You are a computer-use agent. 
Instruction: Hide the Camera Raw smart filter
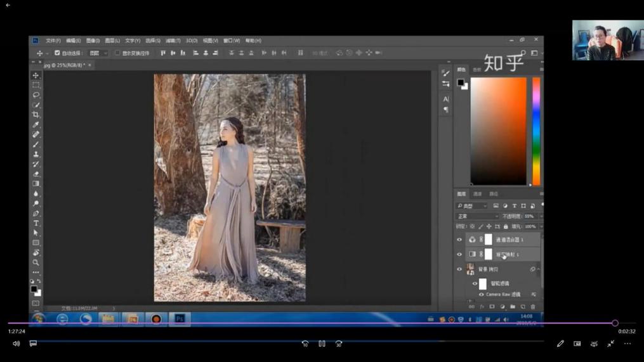pyautogui.click(x=481, y=295)
